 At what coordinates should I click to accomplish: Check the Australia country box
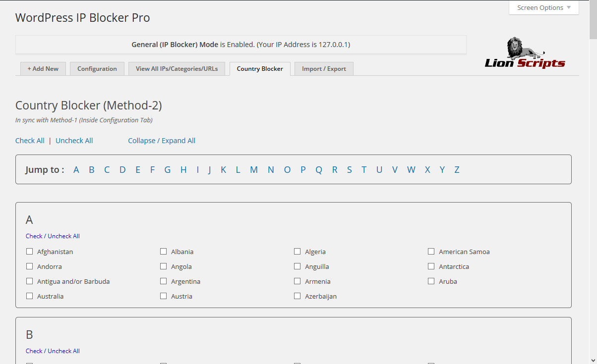coord(30,296)
